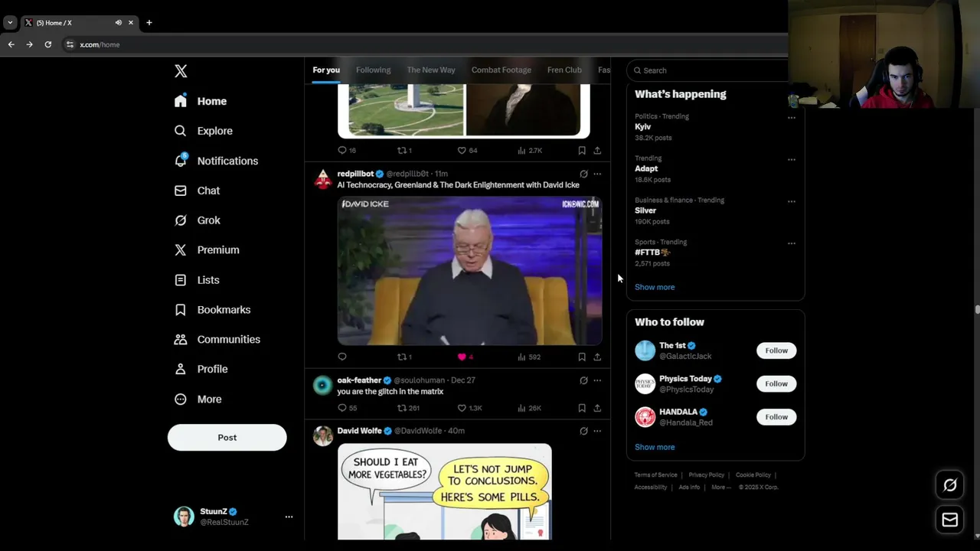Open Grok icon on the David Wolfe post
This screenshot has height=551, width=980.
click(x=583, y=431)
